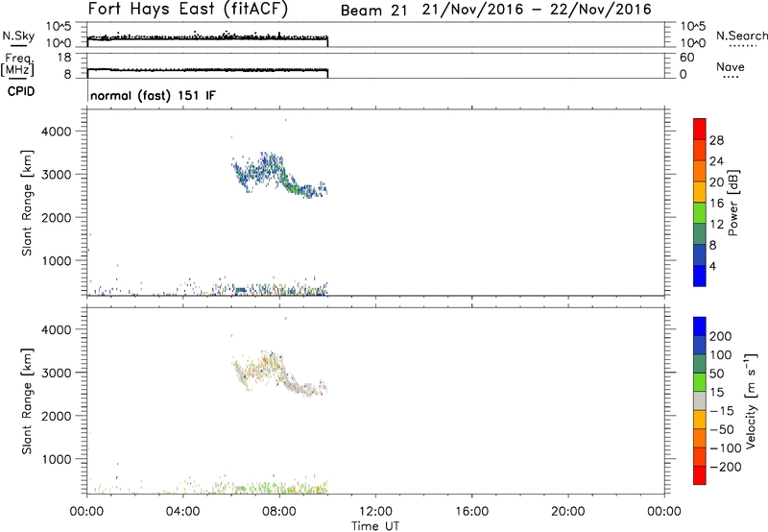This screenshot has width=768, height=532.
Task: Click the 'Power [dB]' colorbar label
Action: tap(732, 203)
